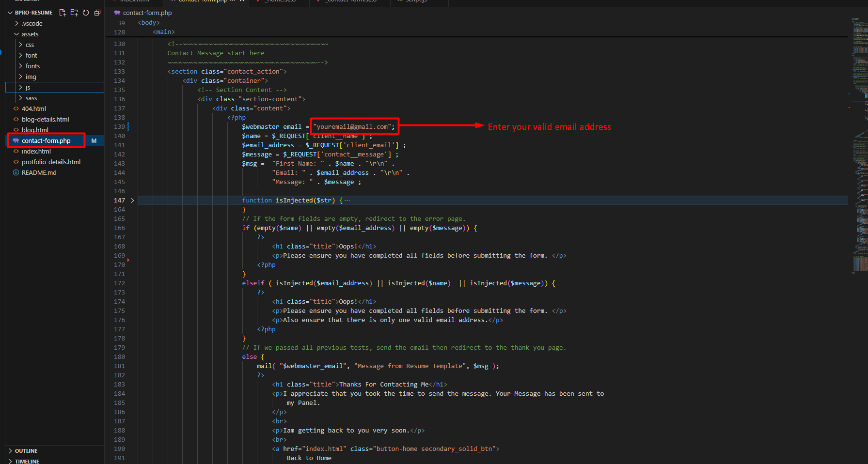Click the "Contact Message start here" comment
This screenshot has width=868, height=464.
[216, 53]
